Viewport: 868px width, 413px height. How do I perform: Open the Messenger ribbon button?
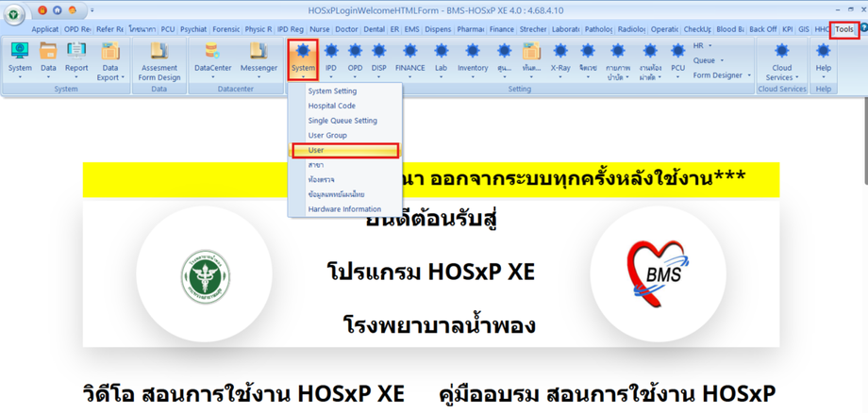[x=259, y=59]
